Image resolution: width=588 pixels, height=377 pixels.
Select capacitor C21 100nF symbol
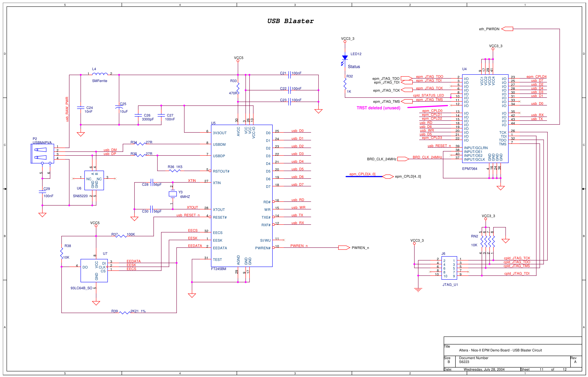pos(290,75)
